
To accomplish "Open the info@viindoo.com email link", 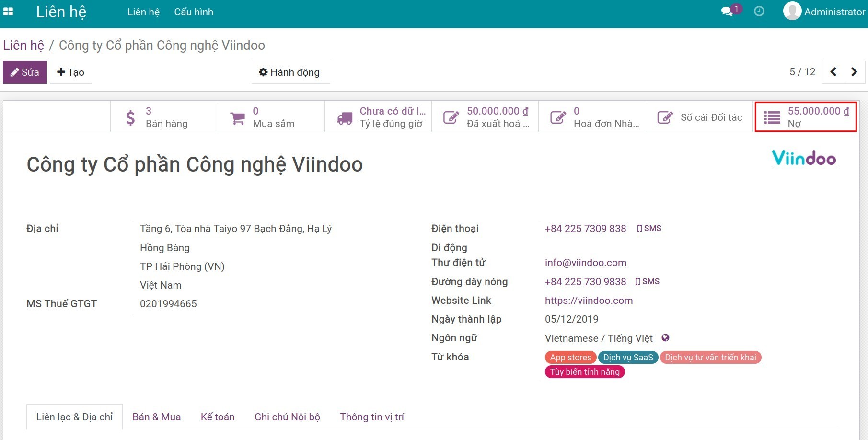I will tap(585, 262).
